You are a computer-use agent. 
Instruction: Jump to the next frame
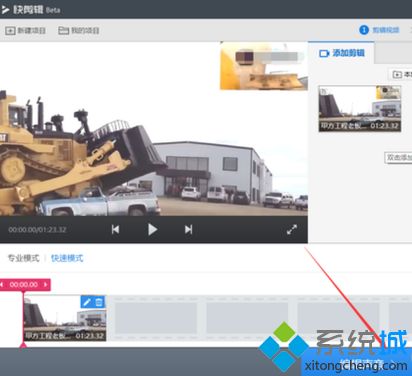tap(189, 229)
